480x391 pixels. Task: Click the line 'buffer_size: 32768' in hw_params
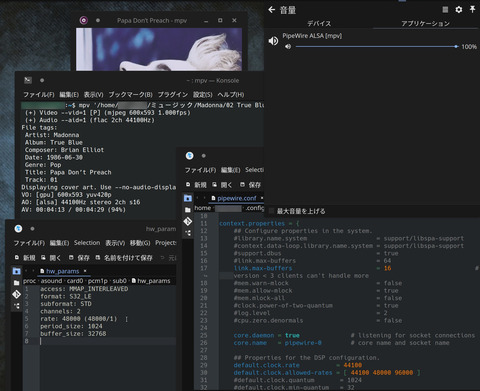(x=73, y=334)
